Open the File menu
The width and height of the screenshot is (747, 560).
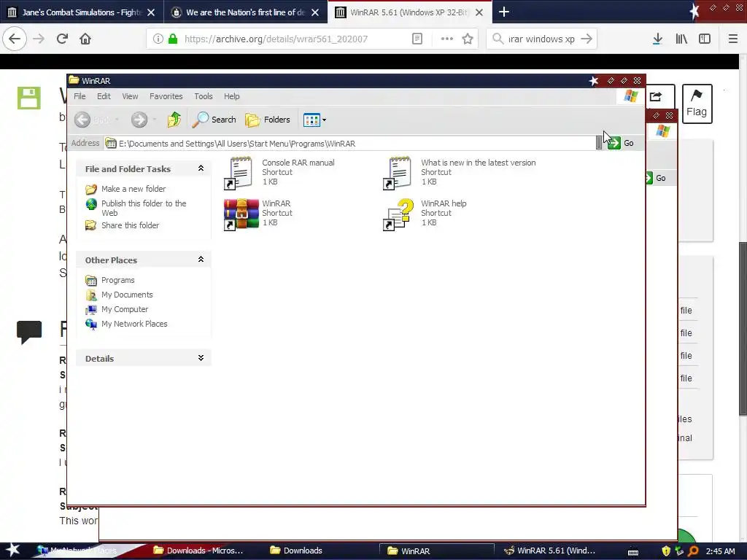click(80, 96)
